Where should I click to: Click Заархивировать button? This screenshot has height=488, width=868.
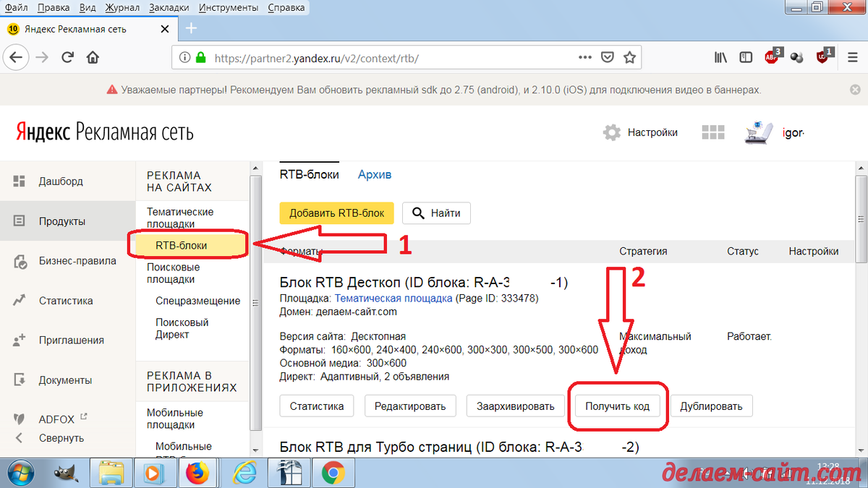pyautogui.click(x=516, y=406)
